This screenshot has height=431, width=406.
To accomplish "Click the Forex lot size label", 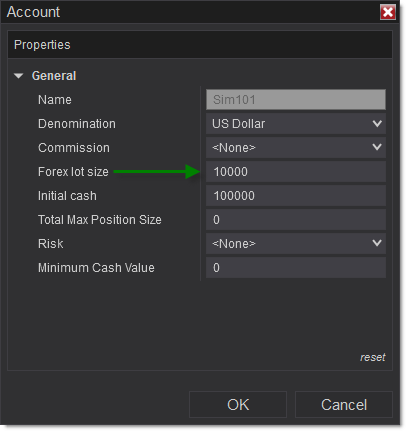I will pyautogui.click(x=73, y=172).
